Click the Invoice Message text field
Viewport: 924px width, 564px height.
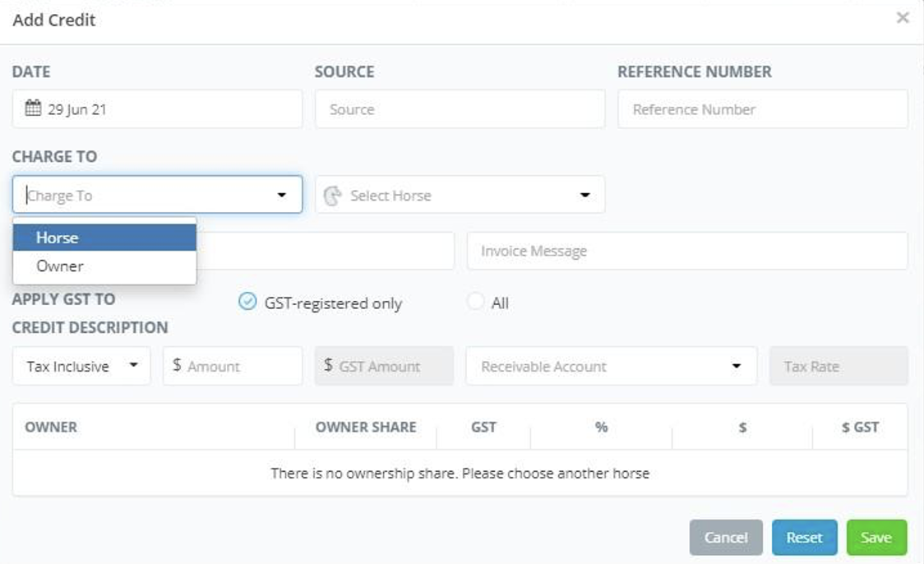point(686,252)
